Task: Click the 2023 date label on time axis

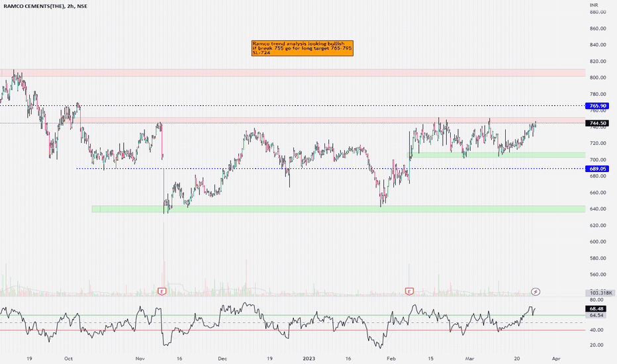Action: click(309, 359)
